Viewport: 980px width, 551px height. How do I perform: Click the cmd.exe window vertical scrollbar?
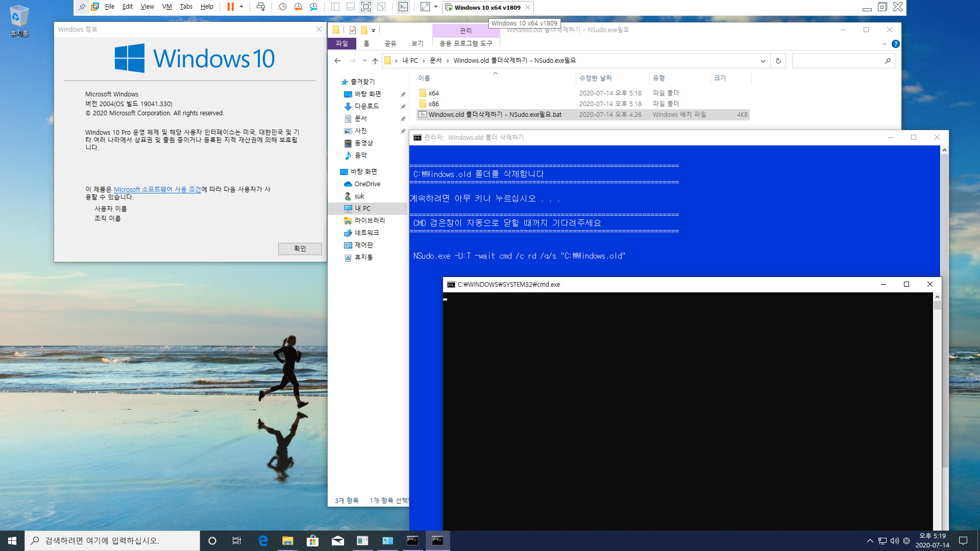coord(937,411)
